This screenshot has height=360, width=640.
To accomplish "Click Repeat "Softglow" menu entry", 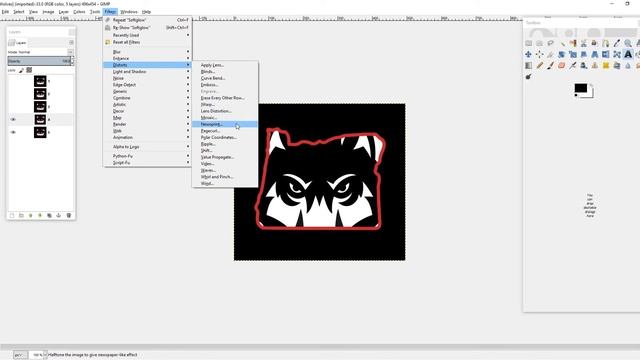I will [x=148, y=20].
